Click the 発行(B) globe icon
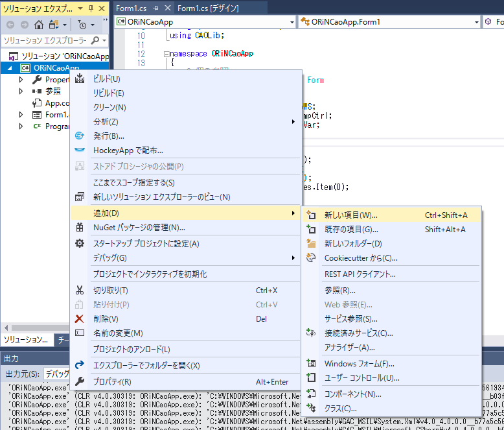504x430 pixels. (x=80, y=136)
